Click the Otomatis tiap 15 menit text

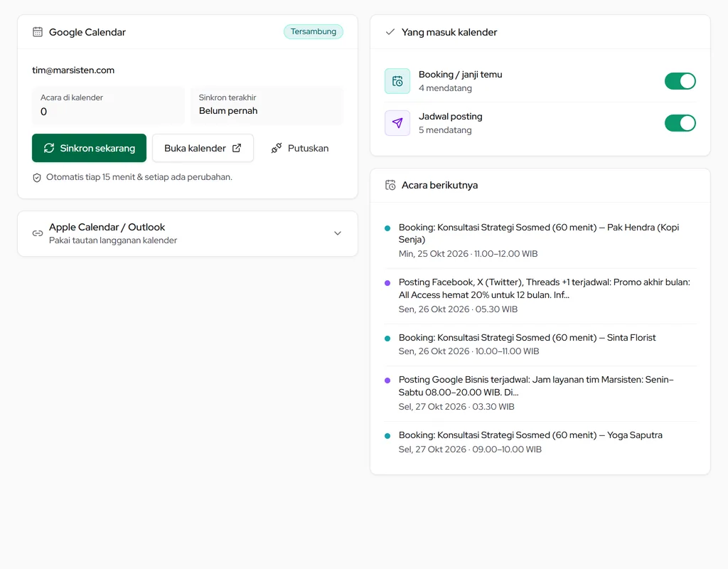click(139, 177)
